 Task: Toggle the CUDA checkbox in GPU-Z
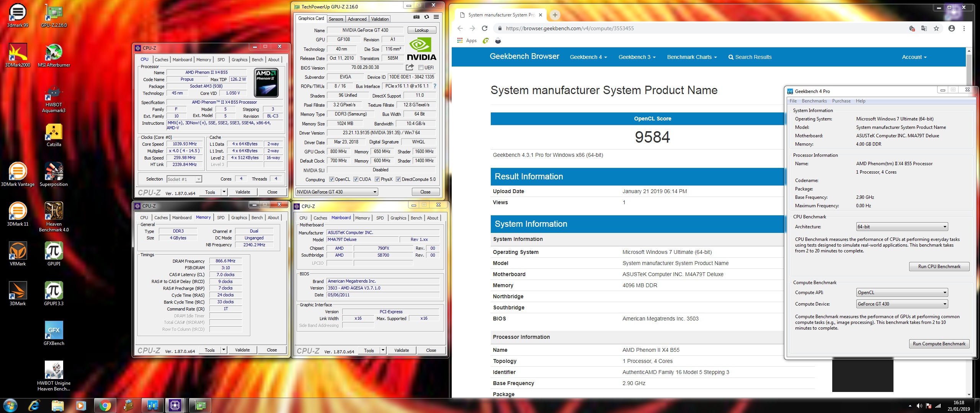(356, 179)
